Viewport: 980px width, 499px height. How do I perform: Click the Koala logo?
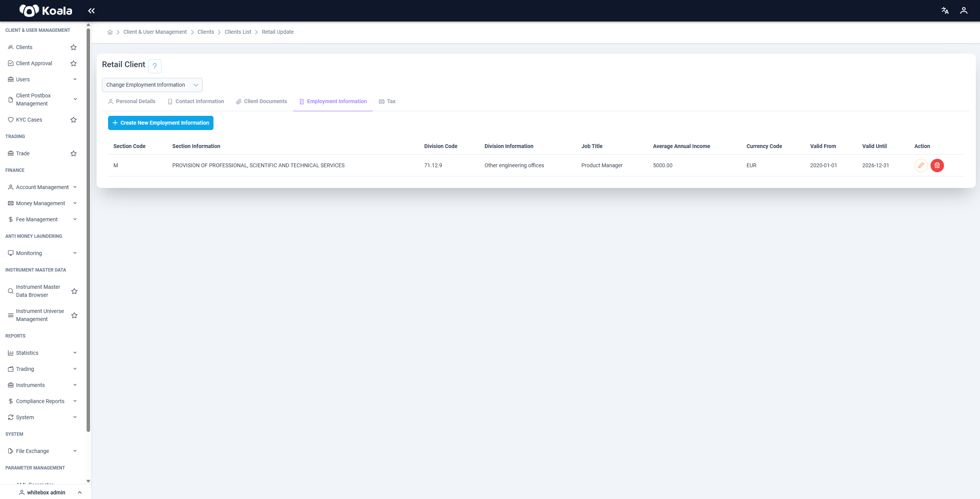(46, 11)
